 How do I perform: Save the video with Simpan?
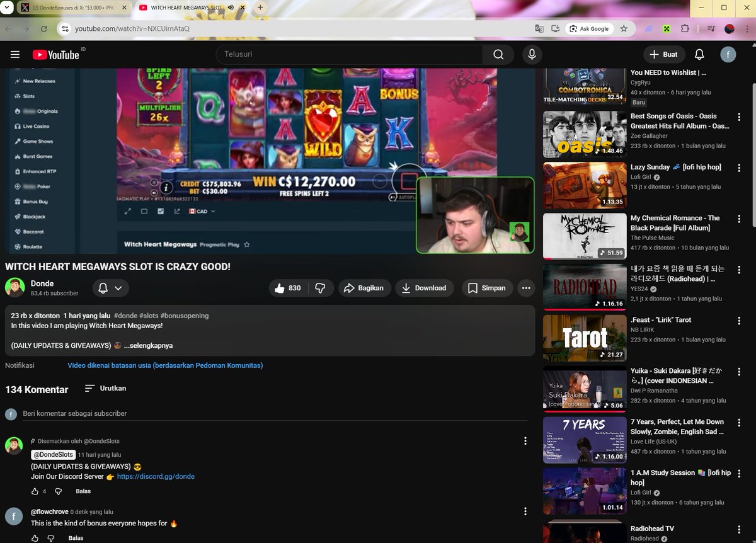coord(487,288)
